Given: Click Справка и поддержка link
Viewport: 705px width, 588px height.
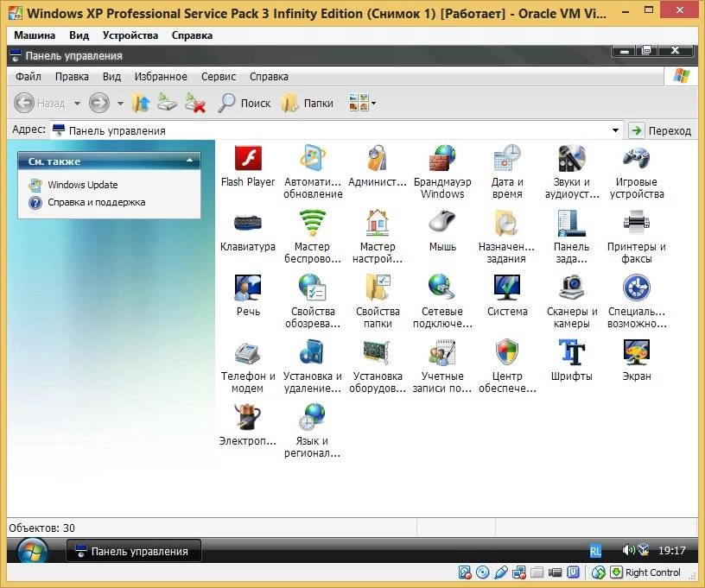Looking at the screenshot, I should pos(96,202).
